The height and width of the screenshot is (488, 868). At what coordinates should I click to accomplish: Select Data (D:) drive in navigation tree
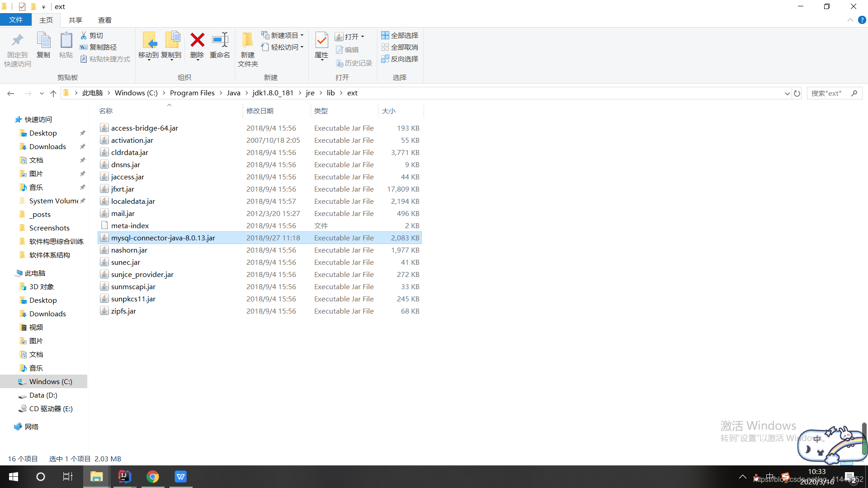43,395
